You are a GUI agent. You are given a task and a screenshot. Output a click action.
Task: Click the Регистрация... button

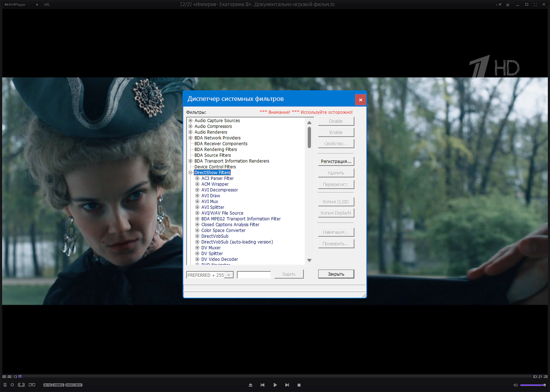click(336, 161)
